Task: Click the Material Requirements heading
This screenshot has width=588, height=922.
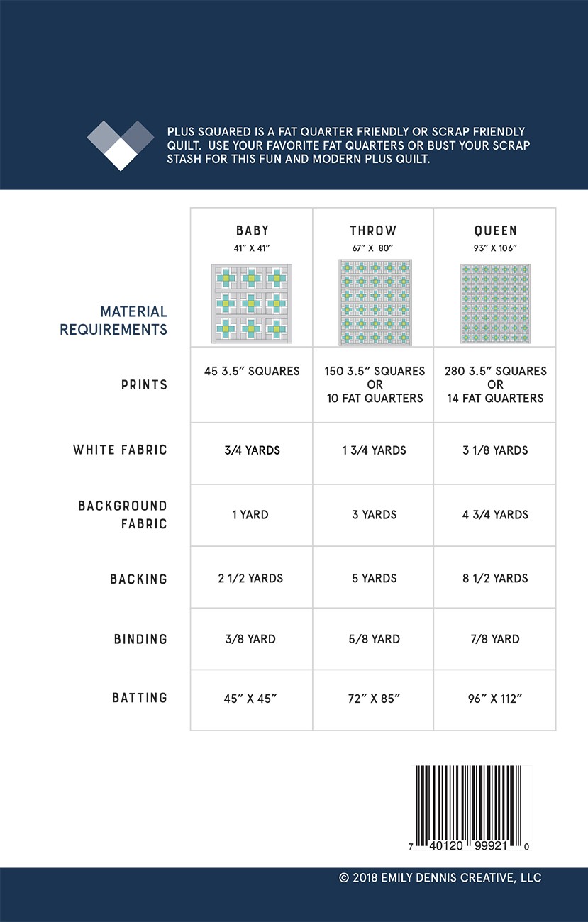Action: pos(113,321)
